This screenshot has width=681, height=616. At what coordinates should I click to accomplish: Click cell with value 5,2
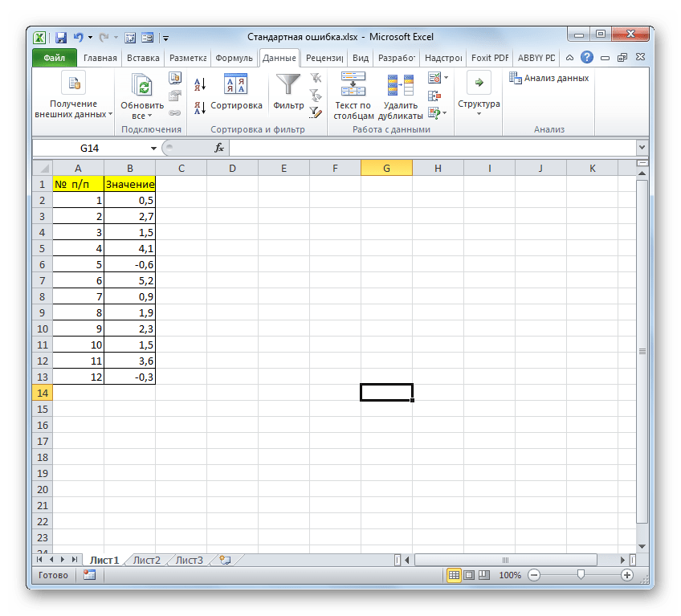click(x=130, y=280)
